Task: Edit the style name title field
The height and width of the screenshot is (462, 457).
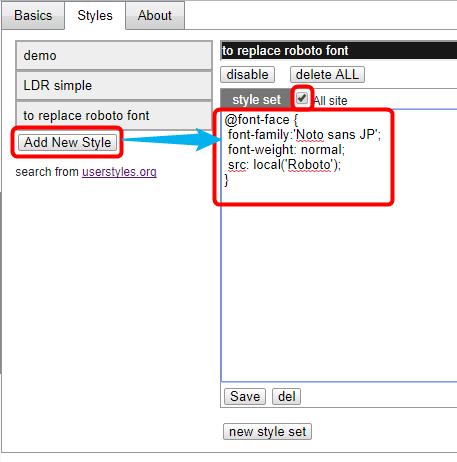Action: coord(339,51)
